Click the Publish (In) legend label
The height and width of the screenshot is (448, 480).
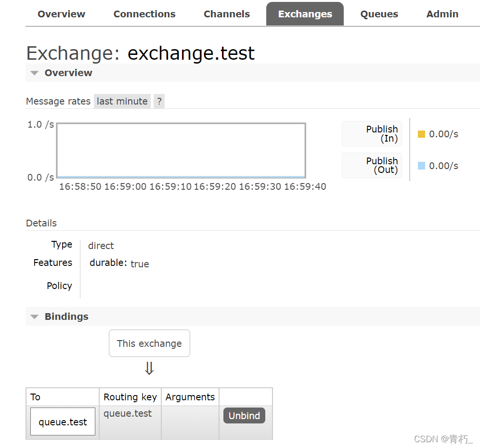(372, 134)
